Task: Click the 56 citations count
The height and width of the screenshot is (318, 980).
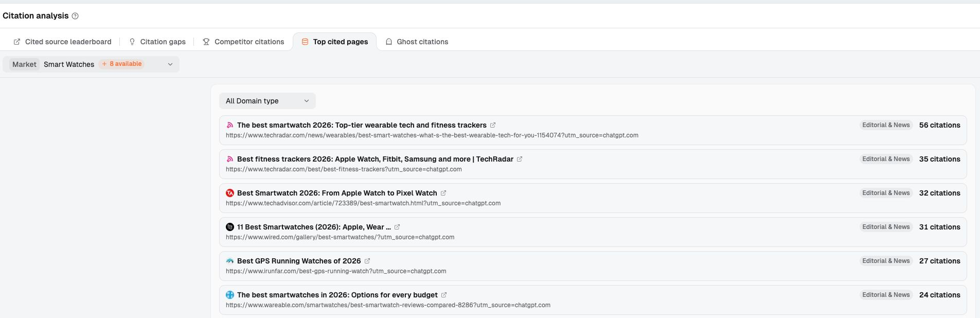Action: 939,125
